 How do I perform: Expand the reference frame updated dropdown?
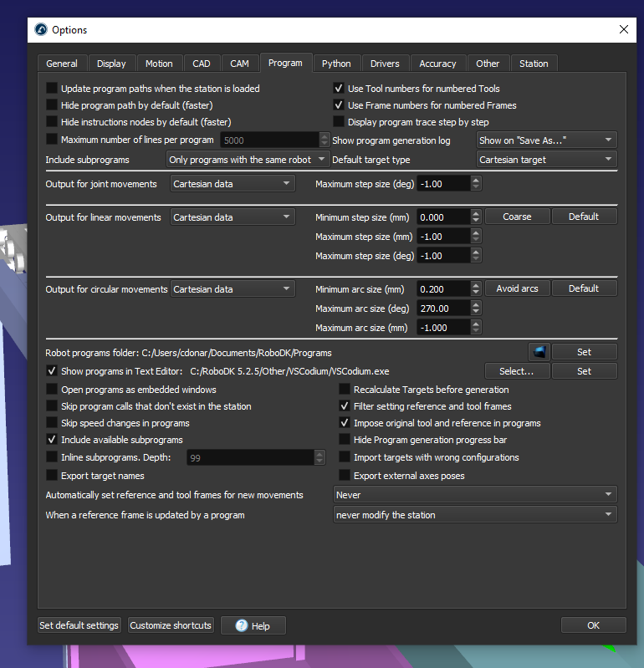474,515
